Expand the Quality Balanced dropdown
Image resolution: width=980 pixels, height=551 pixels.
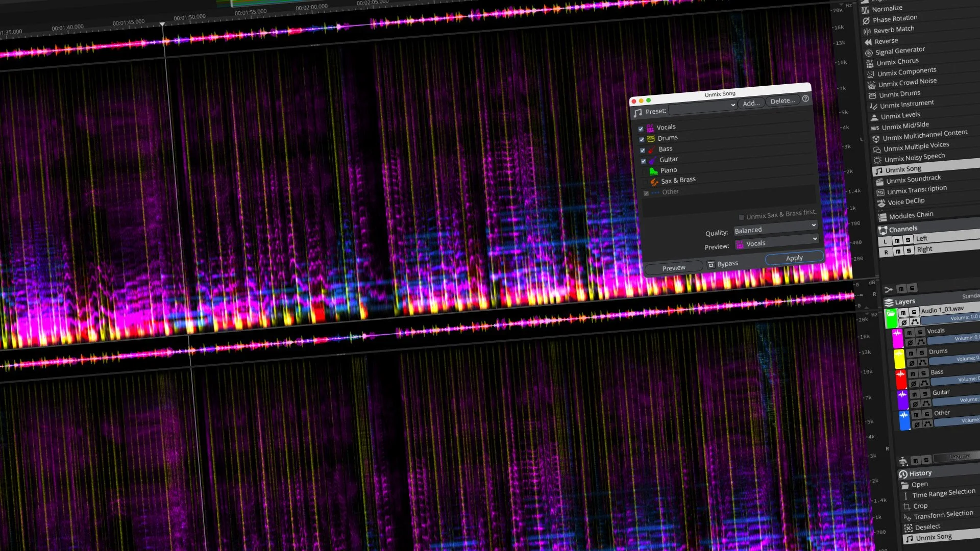pyautogui.click(x=775, y=228)
